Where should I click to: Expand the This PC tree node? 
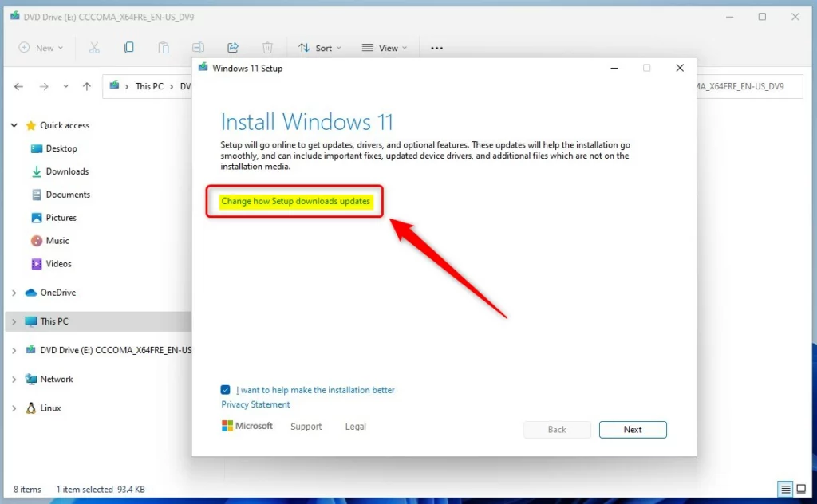(x=14, y=321)
